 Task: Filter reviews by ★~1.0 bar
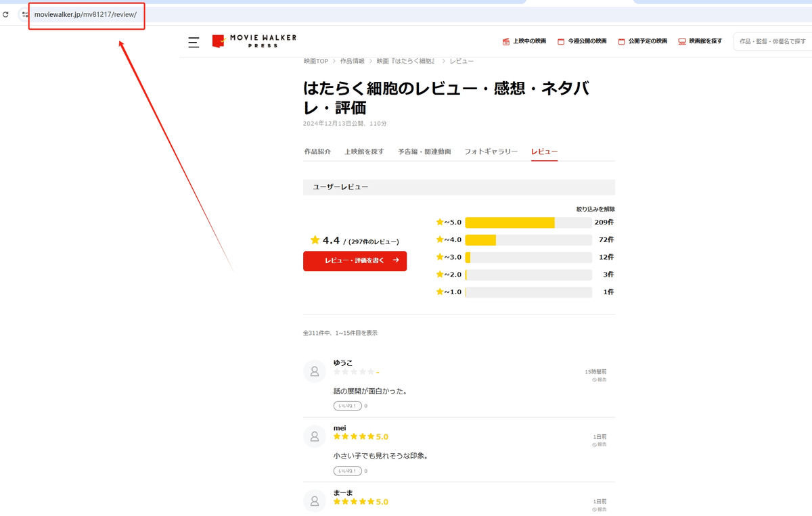click(x=528, y=292)
